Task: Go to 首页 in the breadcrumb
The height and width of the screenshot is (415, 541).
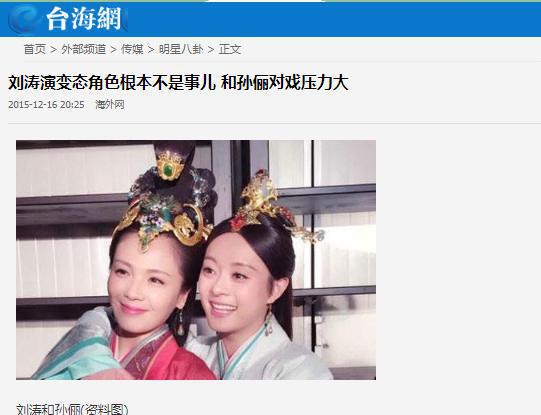Action: coord(35,49)
